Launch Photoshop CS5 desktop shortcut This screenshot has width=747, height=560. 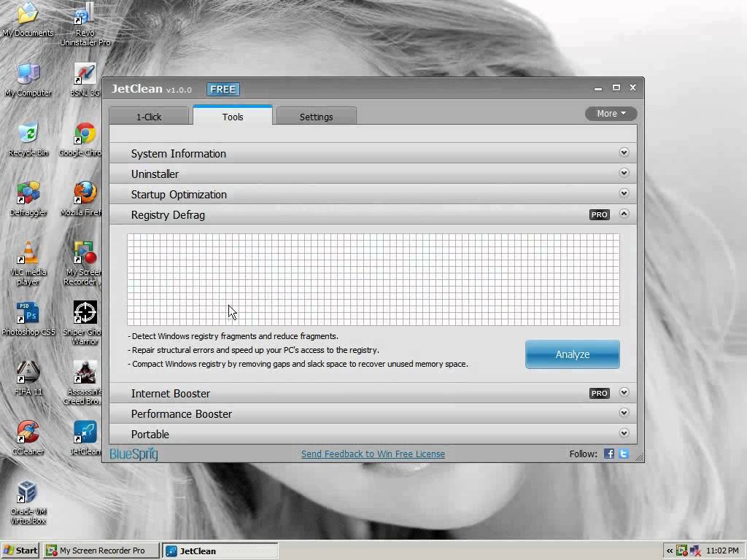28,319
